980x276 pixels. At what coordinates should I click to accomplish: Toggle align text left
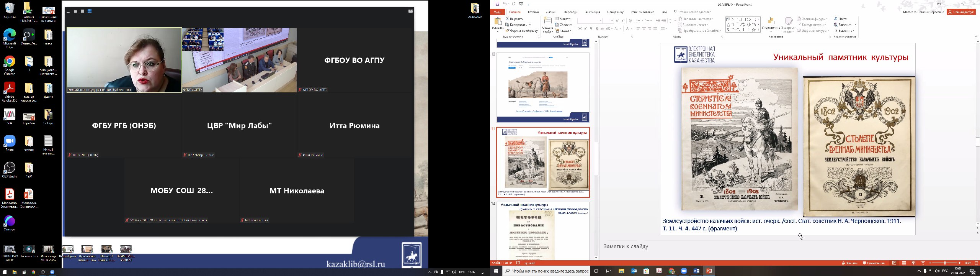[638, 29]
